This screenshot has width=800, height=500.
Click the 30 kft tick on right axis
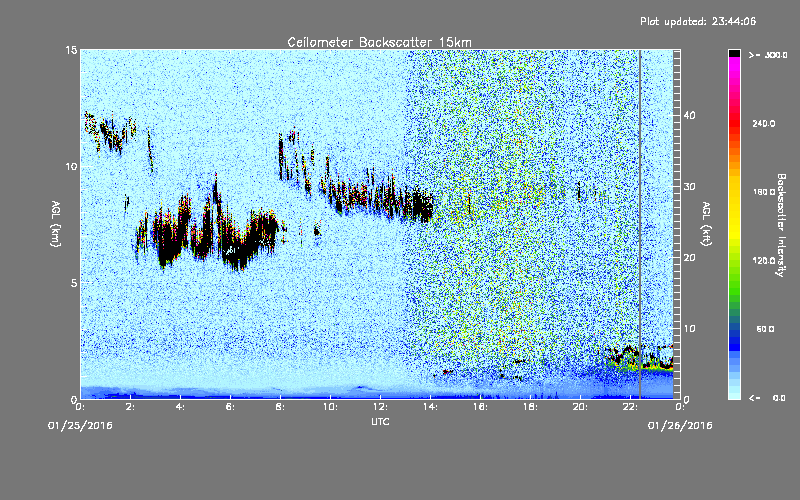tap(689, 186)
